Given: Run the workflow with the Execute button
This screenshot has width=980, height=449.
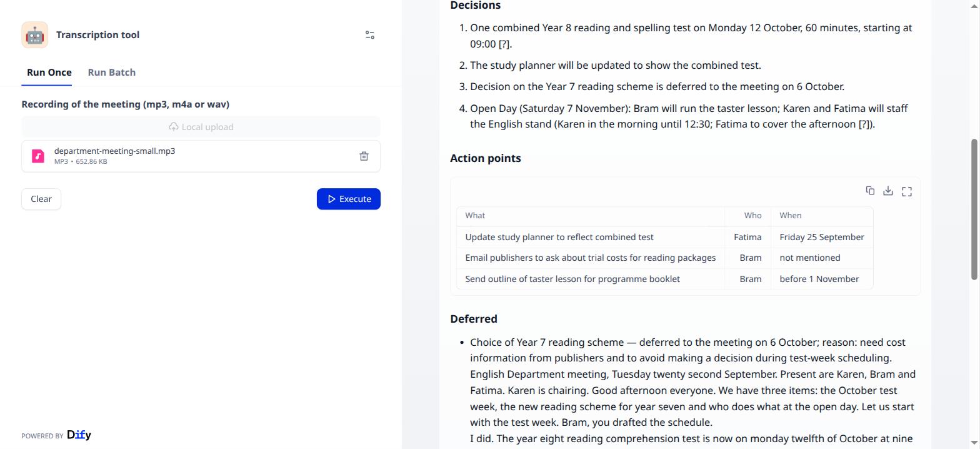Looking at the screenshot, I should (x=349, y=199).
